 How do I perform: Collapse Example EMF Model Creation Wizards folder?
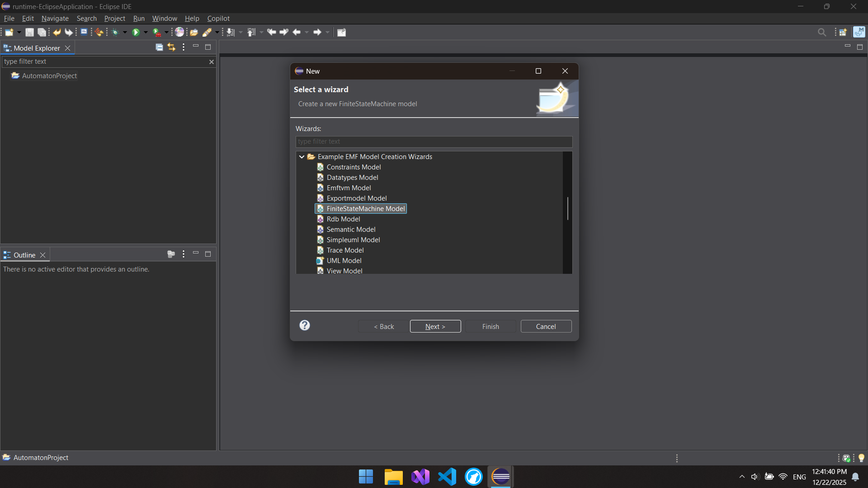click(x=302, y=157)
